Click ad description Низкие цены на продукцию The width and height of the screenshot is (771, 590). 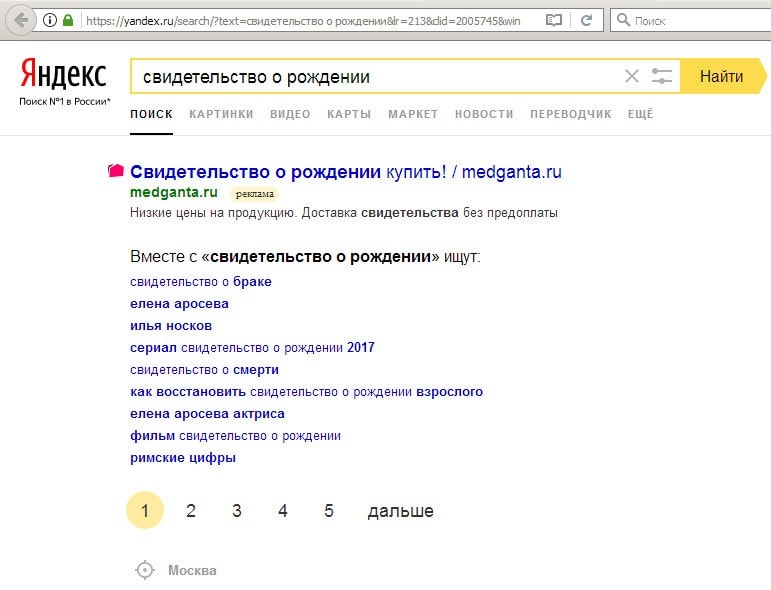click(344, 213)
